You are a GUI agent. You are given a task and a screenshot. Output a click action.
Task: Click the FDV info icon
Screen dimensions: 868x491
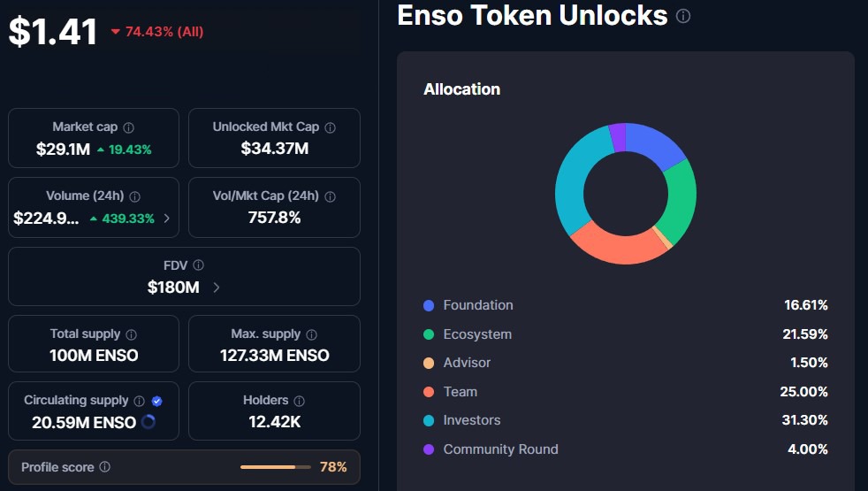coord(199,265)
